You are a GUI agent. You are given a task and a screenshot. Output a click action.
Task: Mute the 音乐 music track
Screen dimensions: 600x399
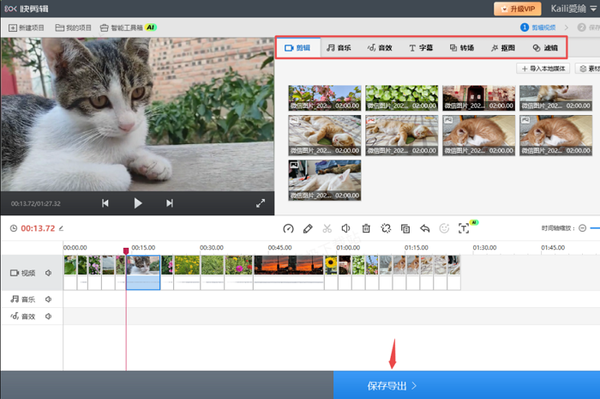(x=48, y=299)
